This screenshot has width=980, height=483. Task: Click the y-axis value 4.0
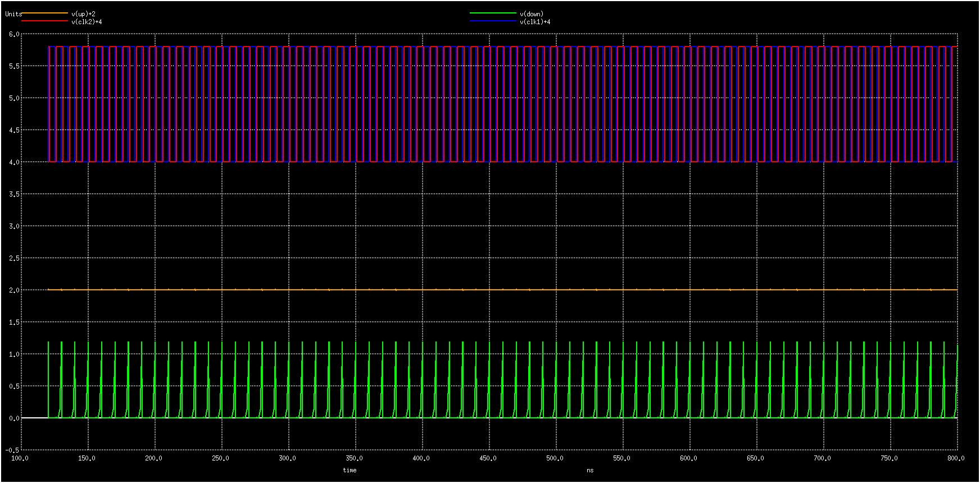[x=14, y=162]
